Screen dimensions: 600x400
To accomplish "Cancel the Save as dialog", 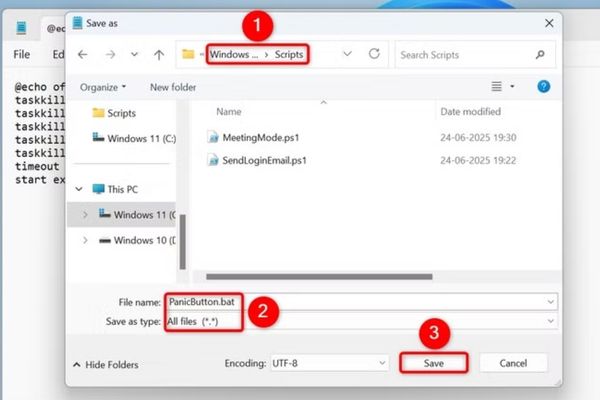I will tap(514, 363).
